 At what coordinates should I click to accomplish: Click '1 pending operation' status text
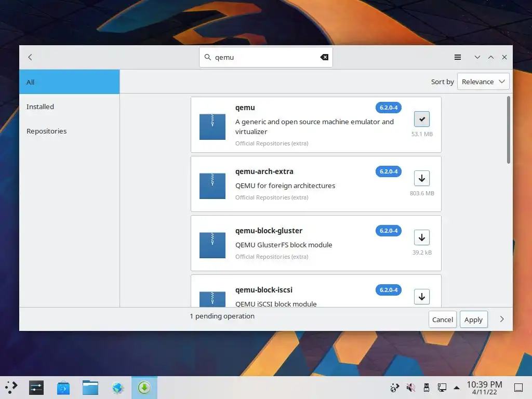point(222,316)
